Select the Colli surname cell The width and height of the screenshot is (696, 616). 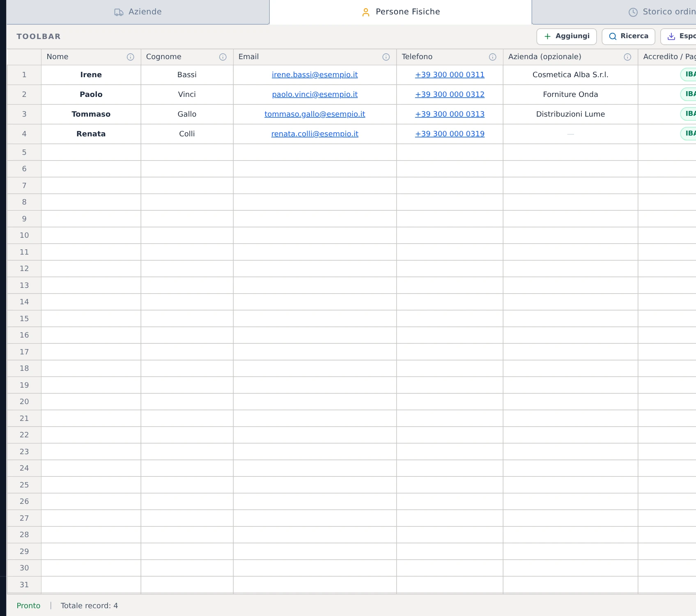click(187, 134)
